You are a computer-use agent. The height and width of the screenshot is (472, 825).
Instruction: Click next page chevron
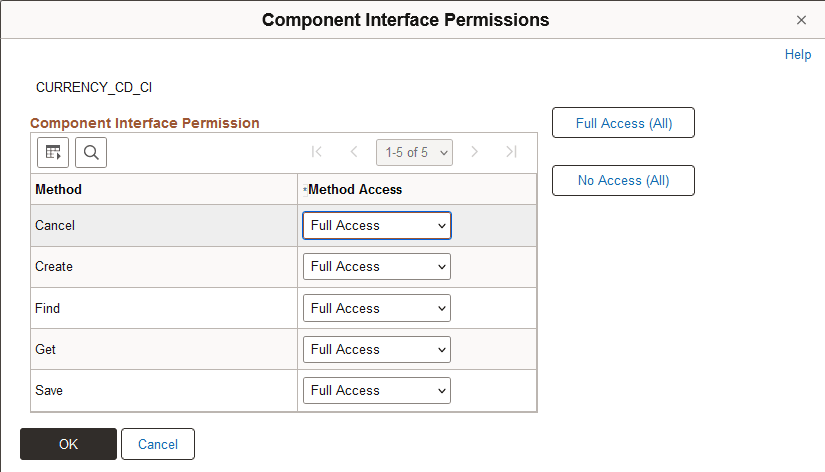click(475, 152)
